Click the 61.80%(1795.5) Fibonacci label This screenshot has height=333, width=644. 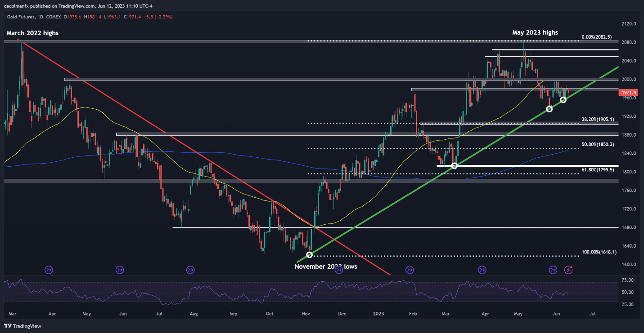pyautogui.click(x=598, y=170)
